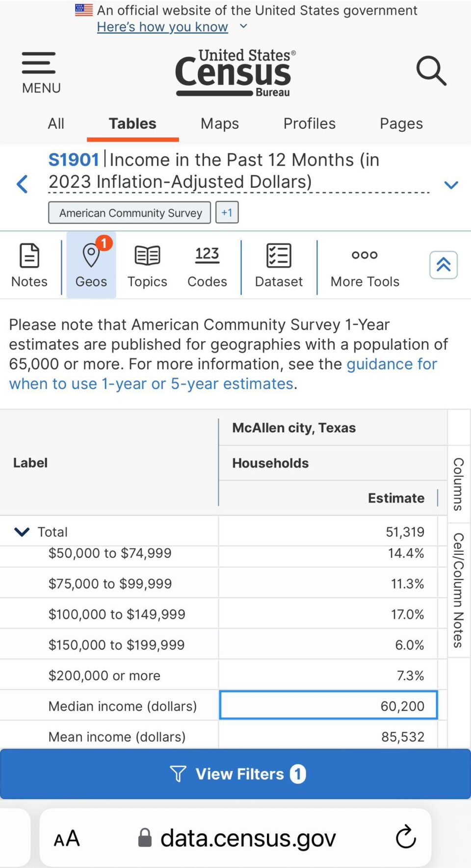The image size is (471, 868).
Task: Click the 17.0% value cell
Action: tap(328, 614)
